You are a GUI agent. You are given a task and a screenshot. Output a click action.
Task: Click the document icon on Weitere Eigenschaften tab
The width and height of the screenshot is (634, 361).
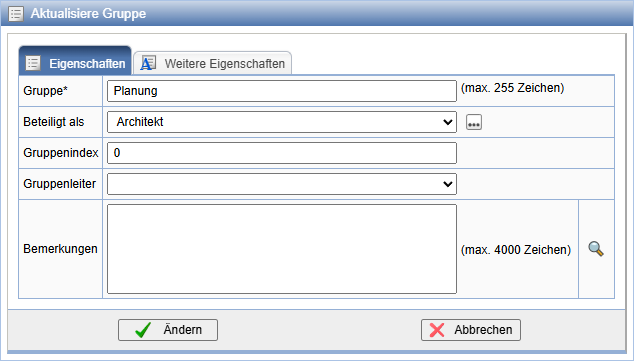click(x=148, y=63)
